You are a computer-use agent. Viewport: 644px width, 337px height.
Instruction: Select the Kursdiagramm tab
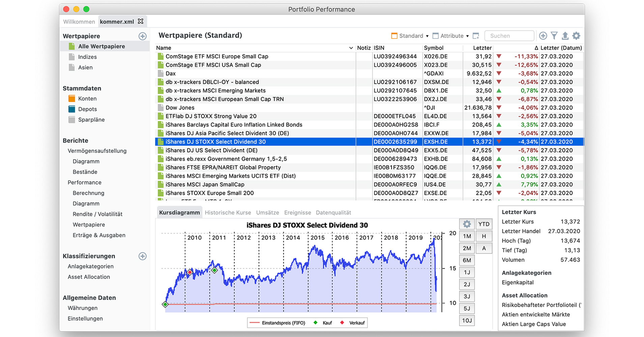coord(179,212)
